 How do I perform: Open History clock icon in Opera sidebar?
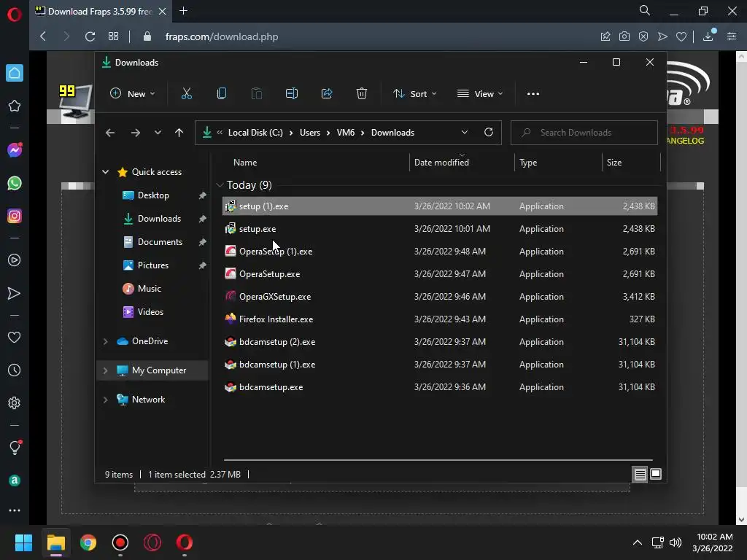[x=15, y=370]
